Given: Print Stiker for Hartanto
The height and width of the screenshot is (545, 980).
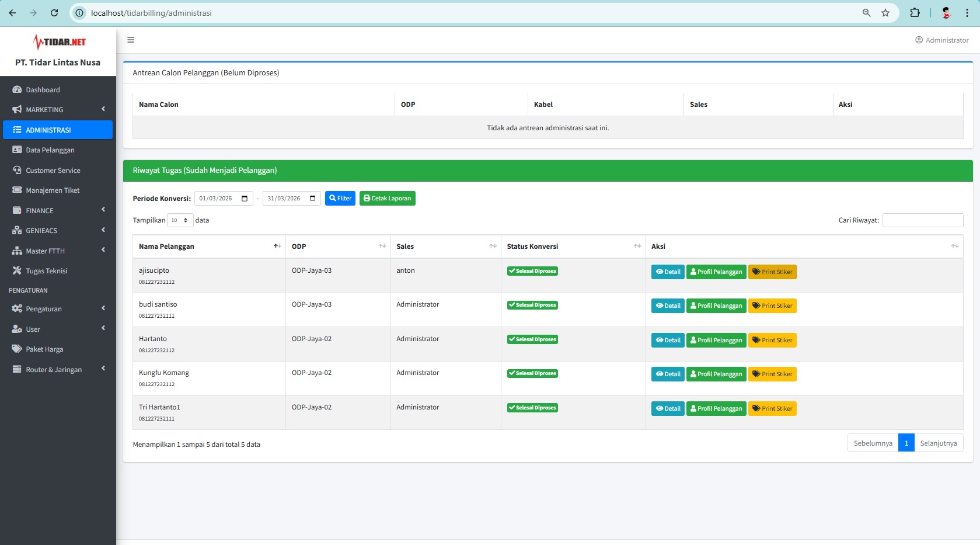Looking at the screenshot, I should (x=772, y=340).
